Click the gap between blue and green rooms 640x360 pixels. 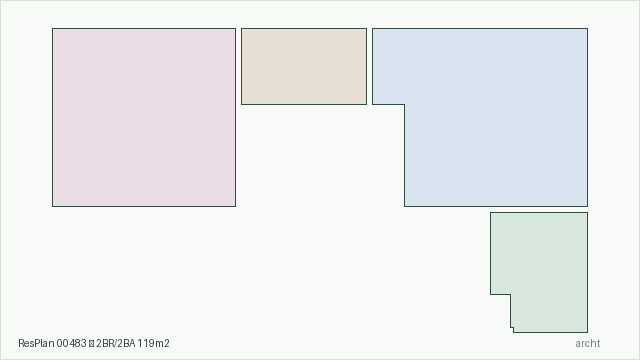[539, 209]
